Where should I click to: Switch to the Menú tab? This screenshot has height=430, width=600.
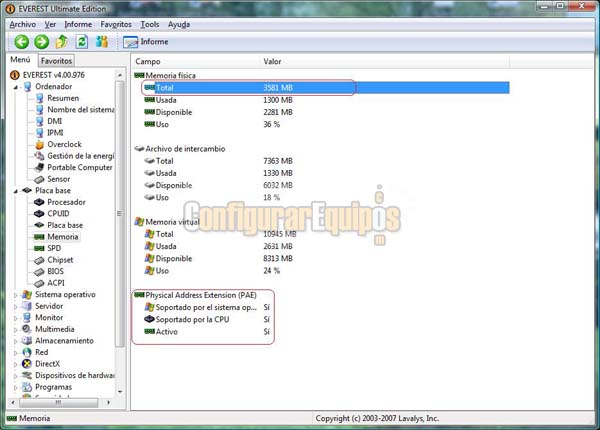tap(20, 60)
